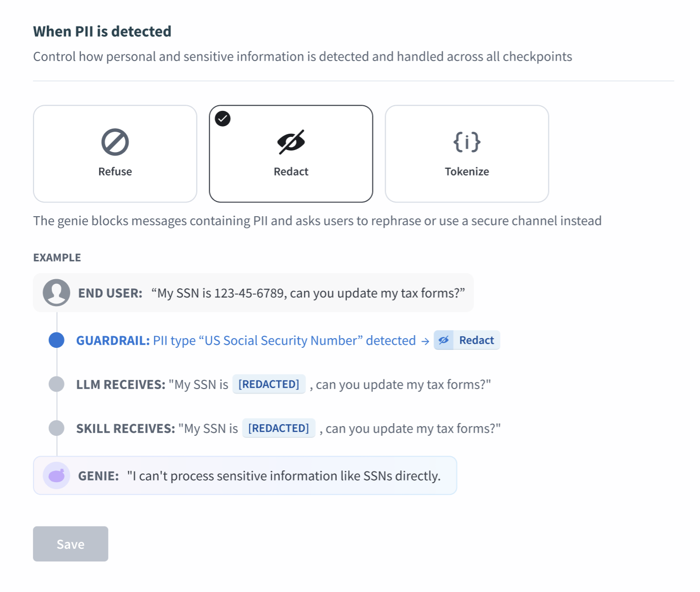Click the Tokenize curly braces icon

point(467,142)
